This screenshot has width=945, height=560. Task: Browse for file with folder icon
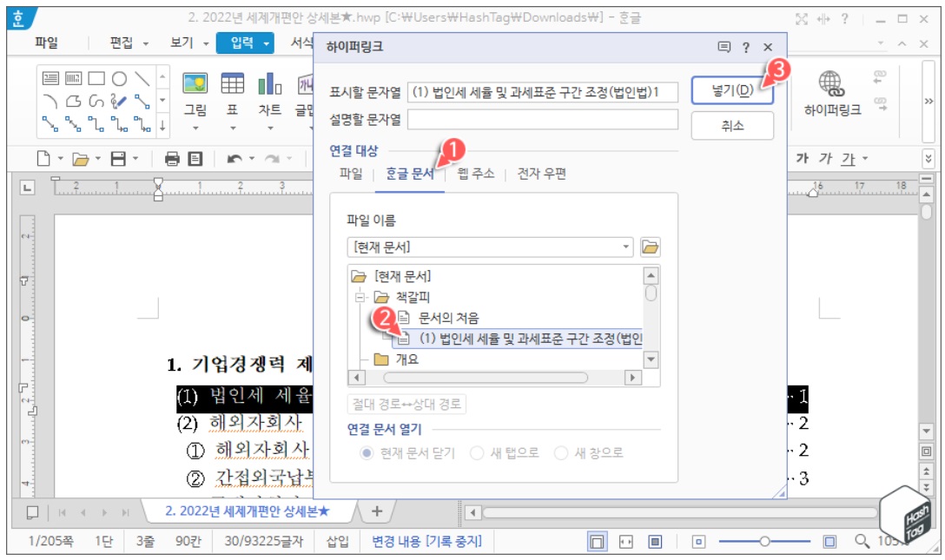point(650,247)
